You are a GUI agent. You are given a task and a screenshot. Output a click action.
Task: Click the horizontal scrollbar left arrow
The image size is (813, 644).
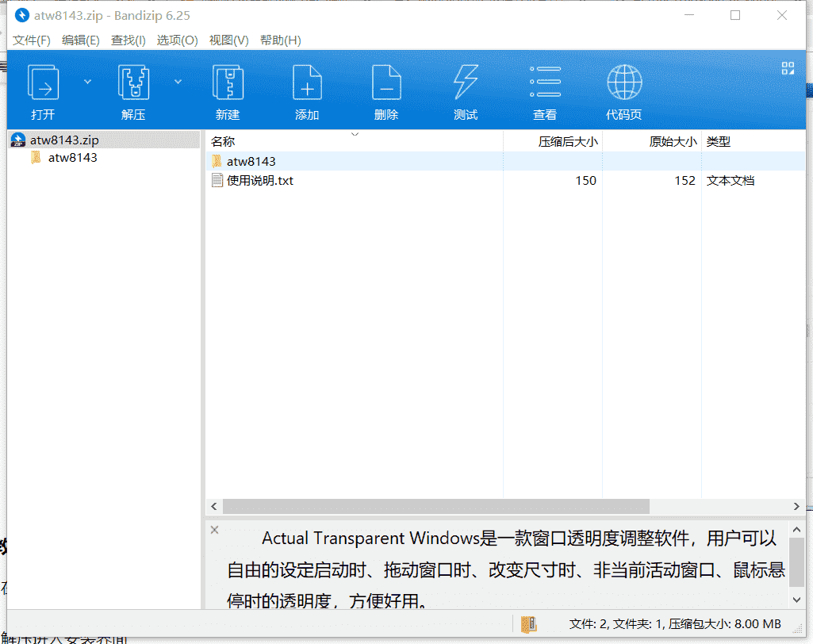pos(214,506)
